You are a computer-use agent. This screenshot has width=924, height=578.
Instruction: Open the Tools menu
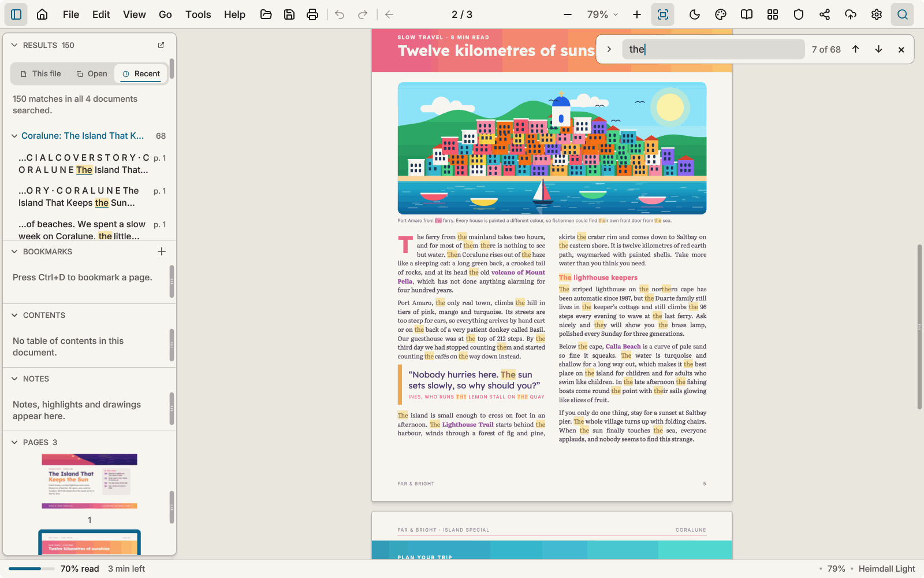[x=198, y=14]
